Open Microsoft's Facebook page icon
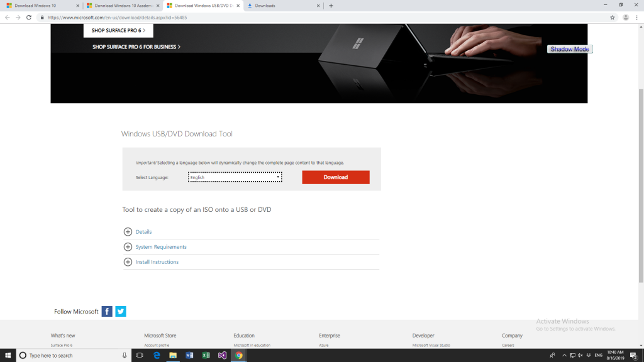The image size is (644, 362). pyautogui.click(x=107, y=312)
